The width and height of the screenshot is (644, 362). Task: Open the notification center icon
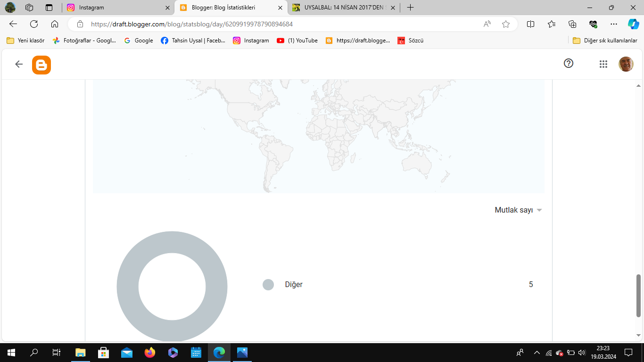(628, 353)
